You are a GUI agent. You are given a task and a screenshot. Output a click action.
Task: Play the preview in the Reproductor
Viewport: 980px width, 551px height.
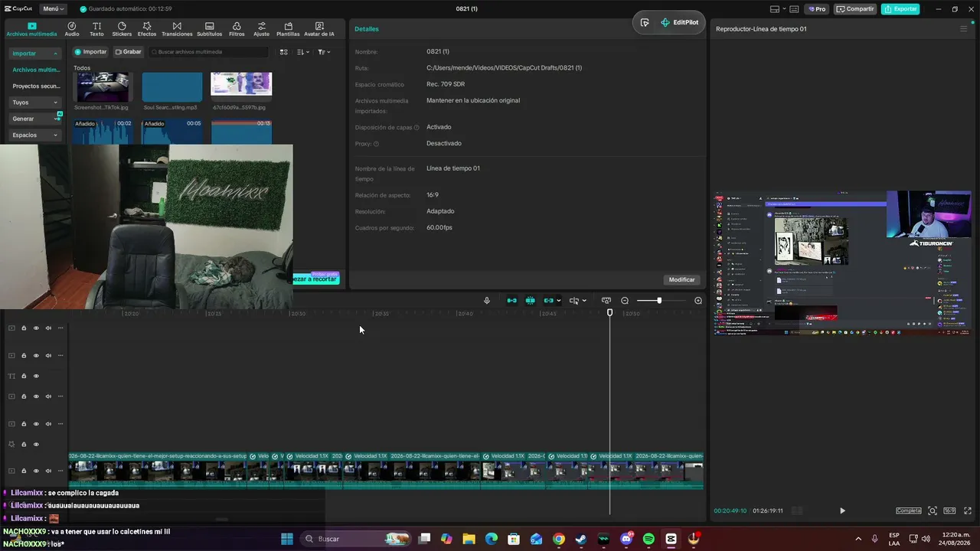pyautogui.click(x=842, y=510)
